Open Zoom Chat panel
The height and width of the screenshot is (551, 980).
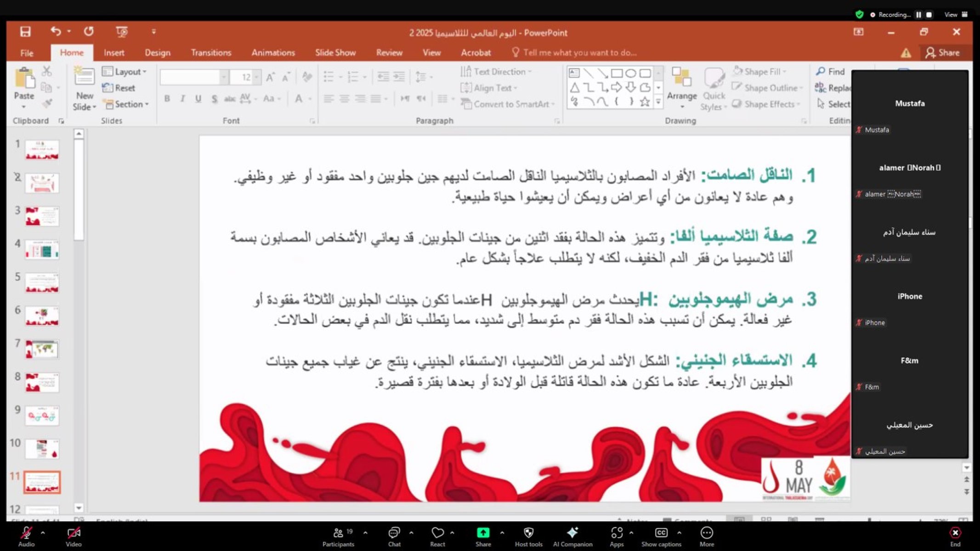394,536
